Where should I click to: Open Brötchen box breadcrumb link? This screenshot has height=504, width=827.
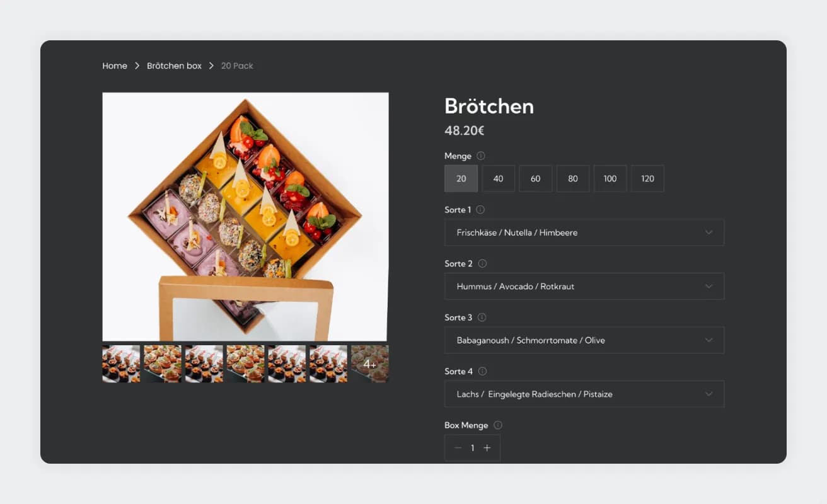pyautogui.click(x=174, y=66)
